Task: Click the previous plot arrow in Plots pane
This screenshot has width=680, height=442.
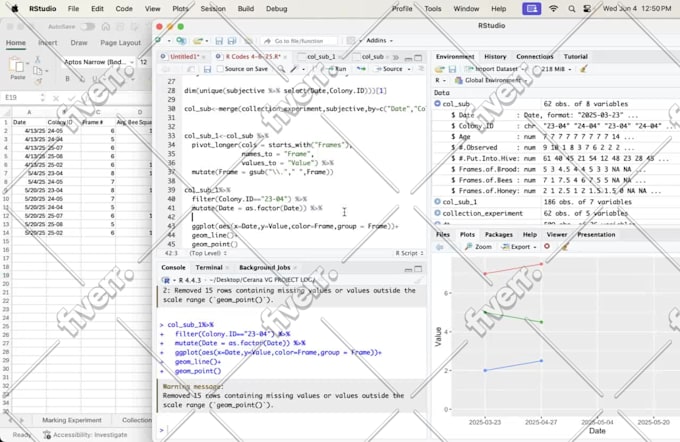Action: [x=440, y=247]
